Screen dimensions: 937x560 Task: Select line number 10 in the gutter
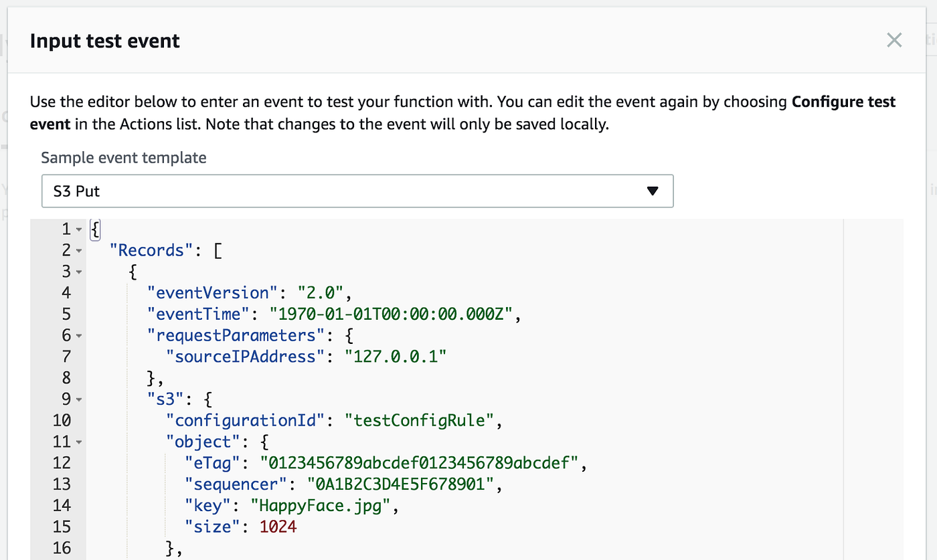(x=62, y=421)
